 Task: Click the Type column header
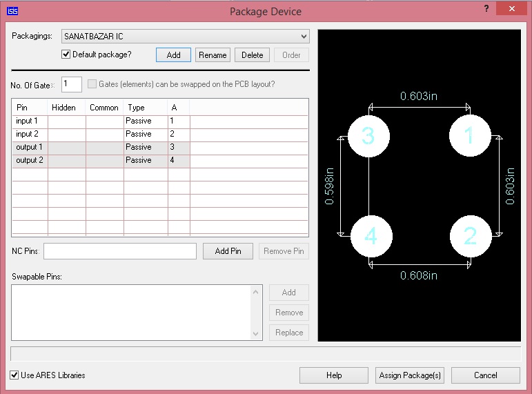pyautogui.click(x=146, y=108)
